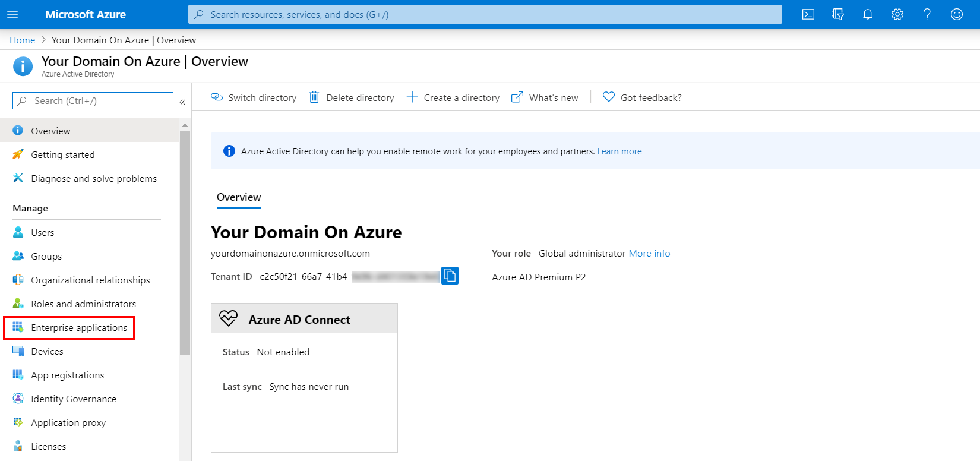Click More info link beside role

649,254
